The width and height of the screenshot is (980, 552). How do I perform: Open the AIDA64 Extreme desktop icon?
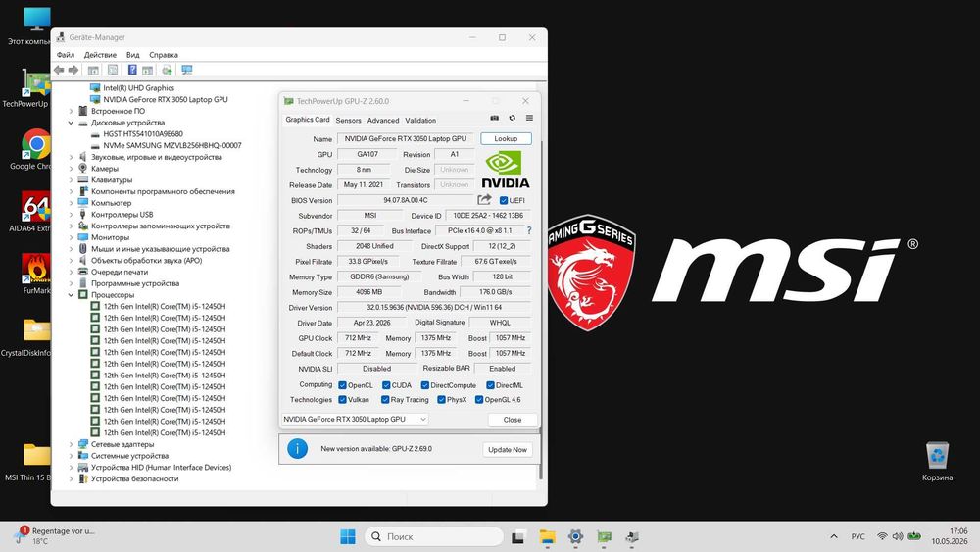tap(35, 212)
